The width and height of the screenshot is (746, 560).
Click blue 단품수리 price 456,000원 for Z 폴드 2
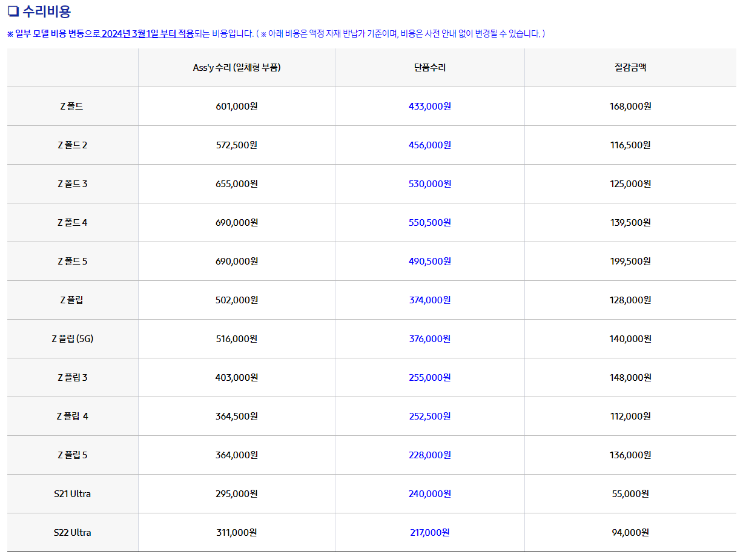(430, 145)
